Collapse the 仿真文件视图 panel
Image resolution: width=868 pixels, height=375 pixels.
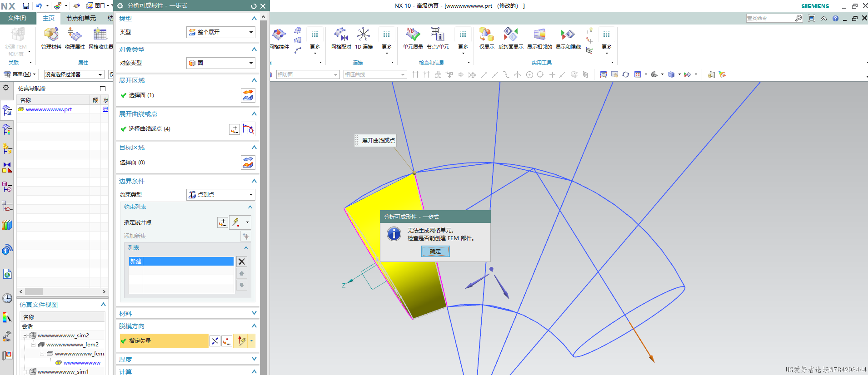click(103, 305)
